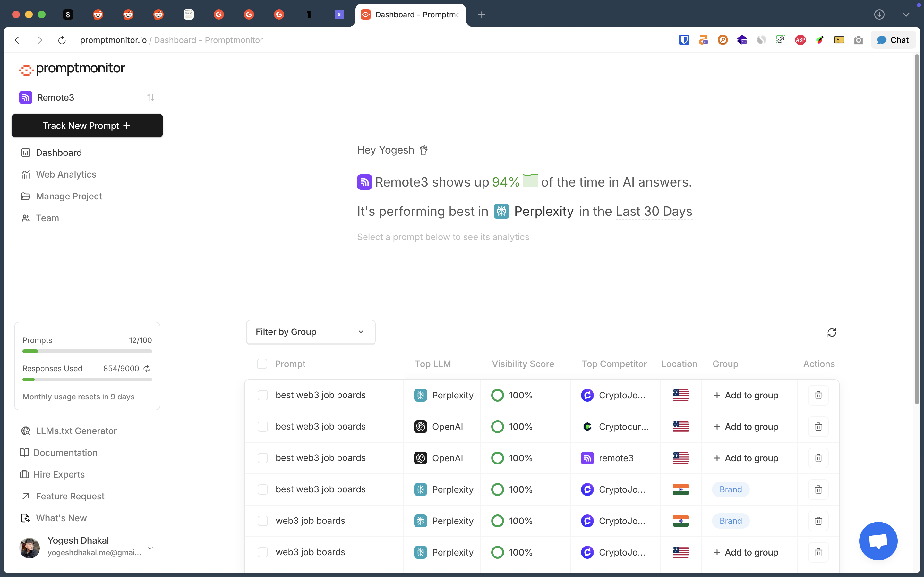This screenshot has width=924, height=577.
Task: Open the blue chat support bubble
Action: click(878, 541)
